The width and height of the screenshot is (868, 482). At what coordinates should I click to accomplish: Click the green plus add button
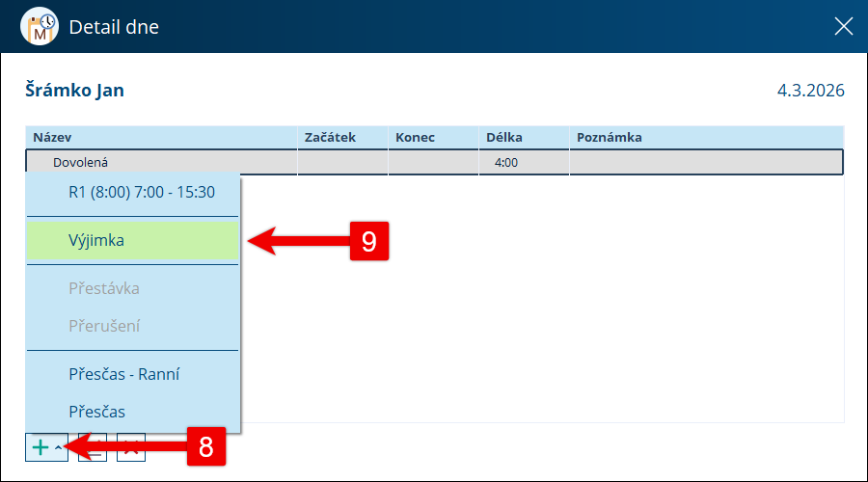coord(41,447)
